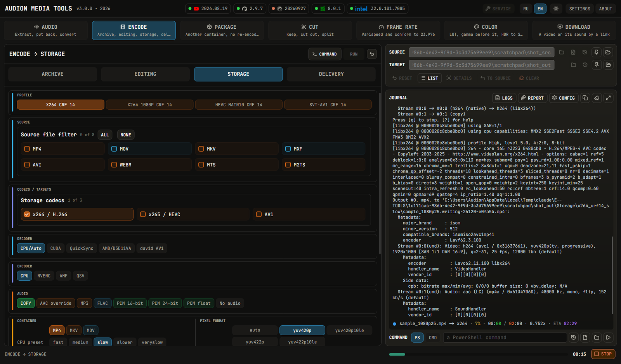
Task: Expand the journal to fullscreen
Action: [609, 98]
